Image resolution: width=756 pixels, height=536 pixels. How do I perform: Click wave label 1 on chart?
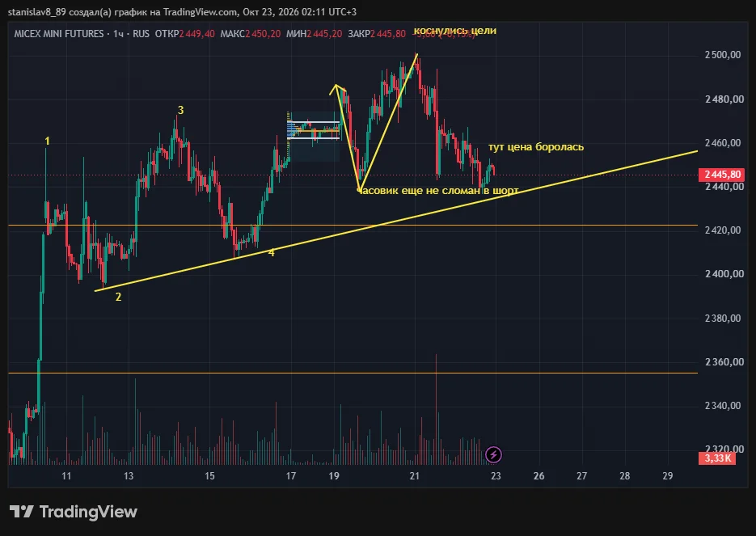coord(47,141)
